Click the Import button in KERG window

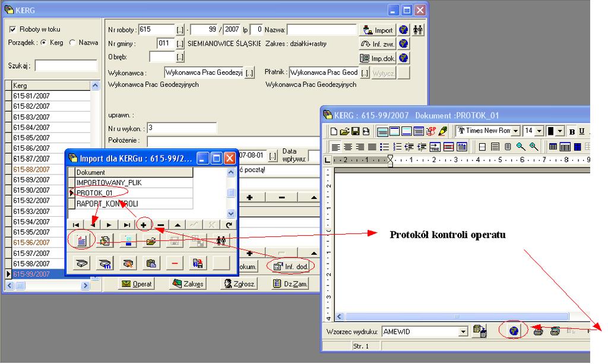377,30
